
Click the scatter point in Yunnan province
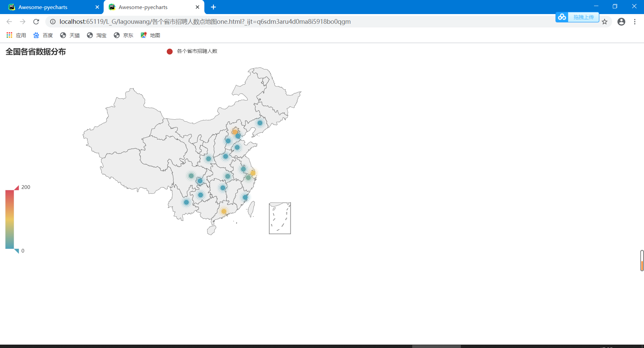186,202
